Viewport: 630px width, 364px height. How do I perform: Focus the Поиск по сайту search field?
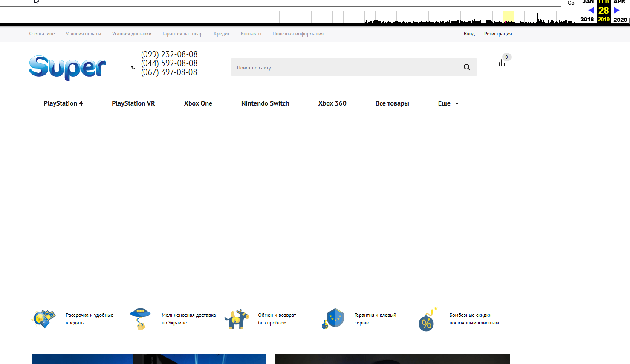354,67
